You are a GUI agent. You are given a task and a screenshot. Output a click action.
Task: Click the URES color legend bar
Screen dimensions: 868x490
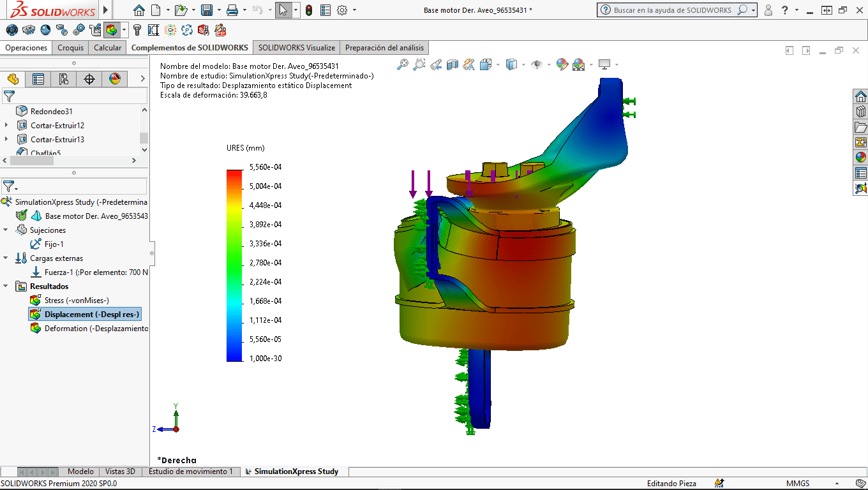click(234, 265)
